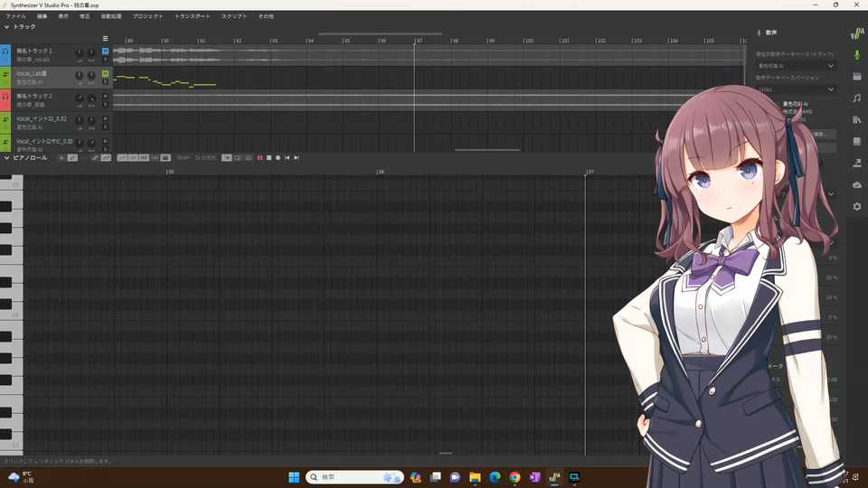Open the export icon in right sidebar
868x488 pixels.
pos(857,163)
